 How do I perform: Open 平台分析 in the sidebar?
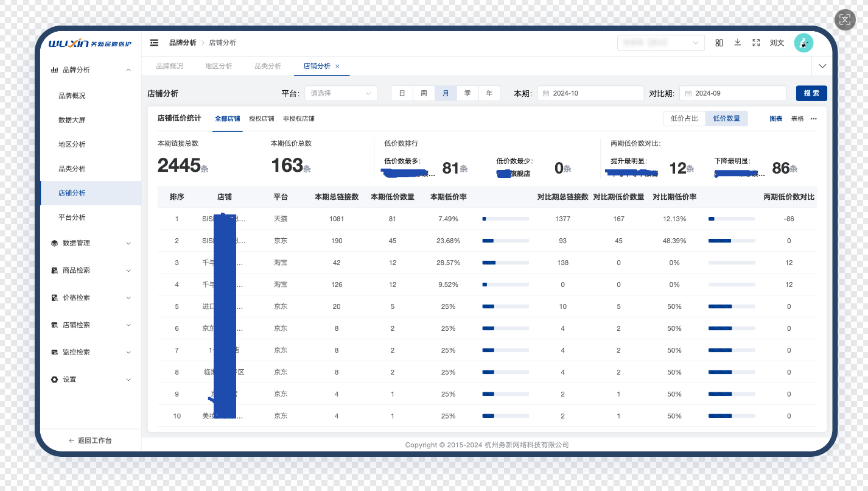(x=72, y=217)
